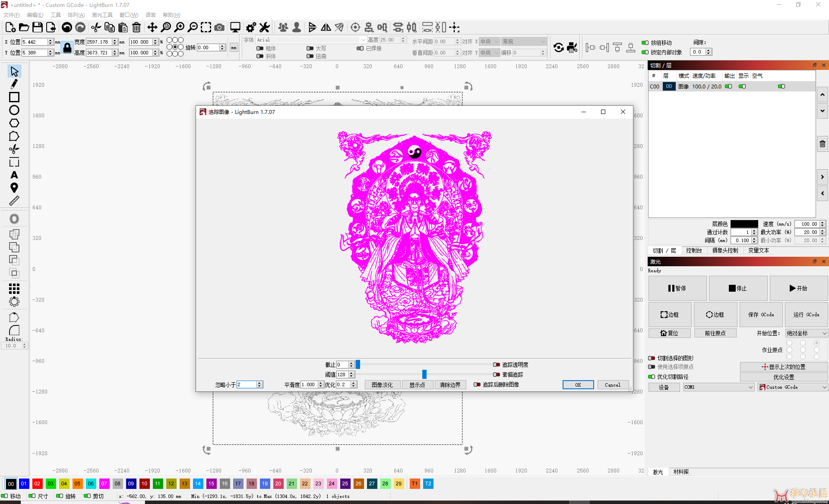Increase the Cutoff value stepper
This screenshot has height=504, width=829.
[x=351, y=363]
